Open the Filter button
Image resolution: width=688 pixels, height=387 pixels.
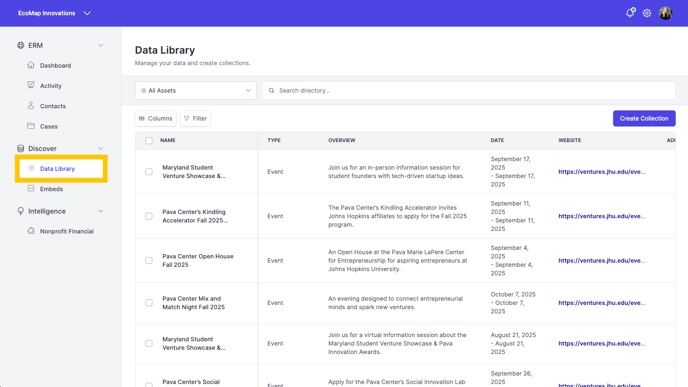coord(195,118)
